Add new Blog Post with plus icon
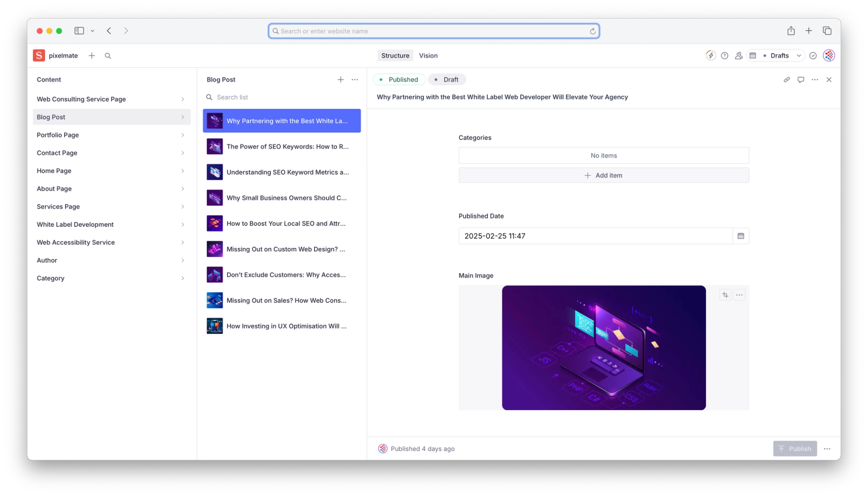Viewport: 868px width, 496px height. [340, 80]
